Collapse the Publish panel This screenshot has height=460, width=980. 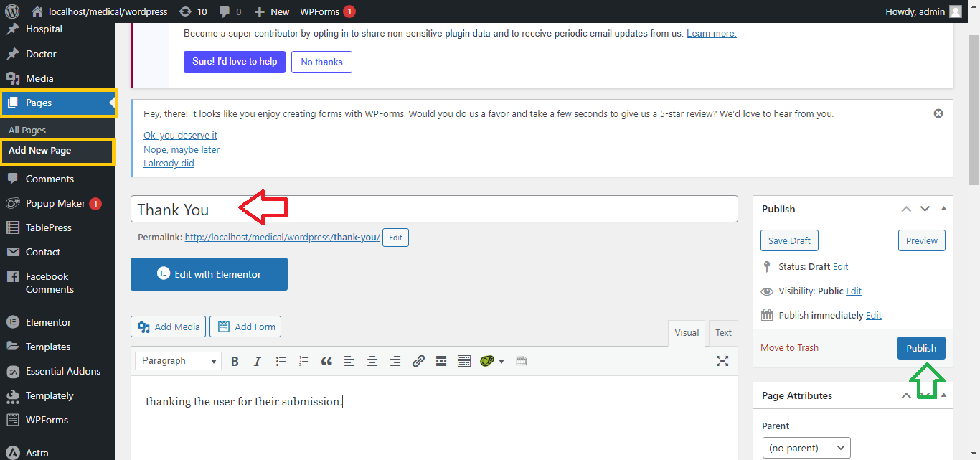click(x=943, y=209)
